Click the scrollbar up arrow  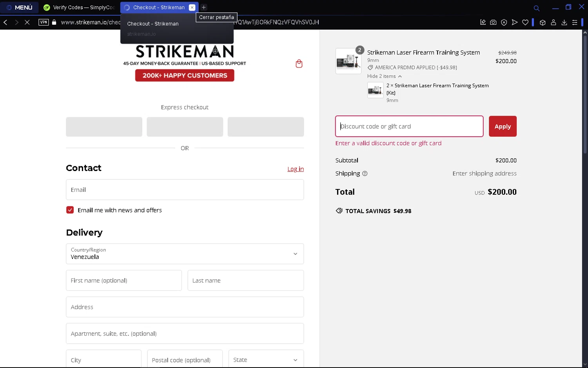(x=585, y=33)
